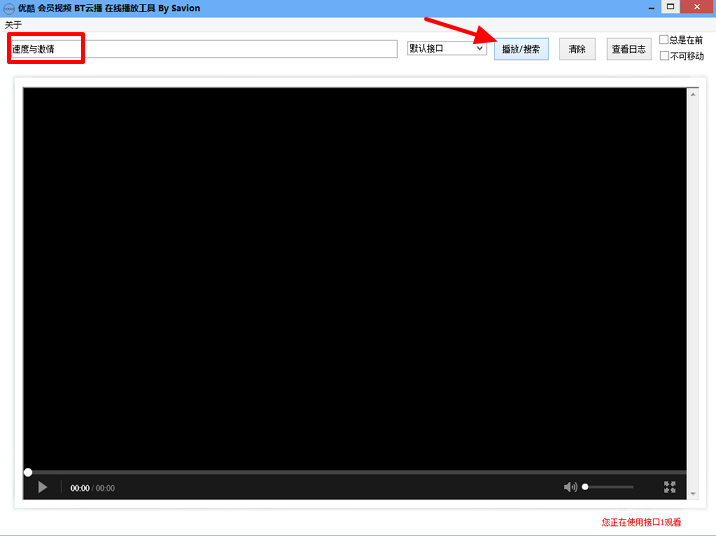Enable the 不可移动 checkbox

664,56
